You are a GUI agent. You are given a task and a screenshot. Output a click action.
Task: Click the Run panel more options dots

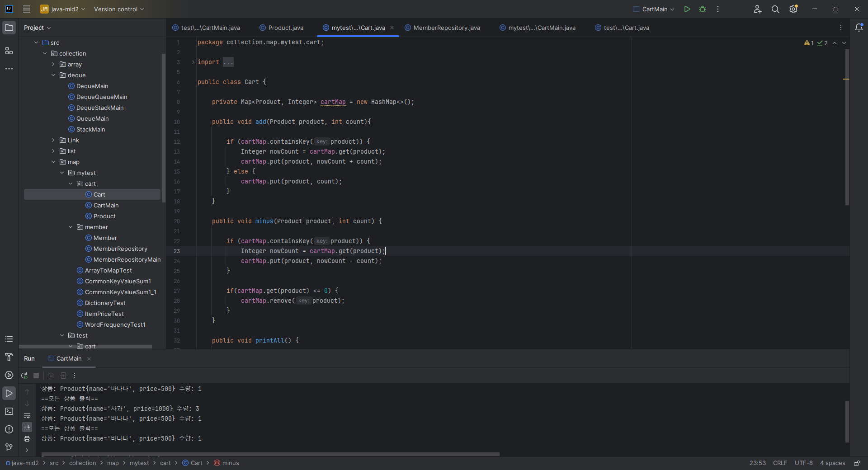coord(75,376)
